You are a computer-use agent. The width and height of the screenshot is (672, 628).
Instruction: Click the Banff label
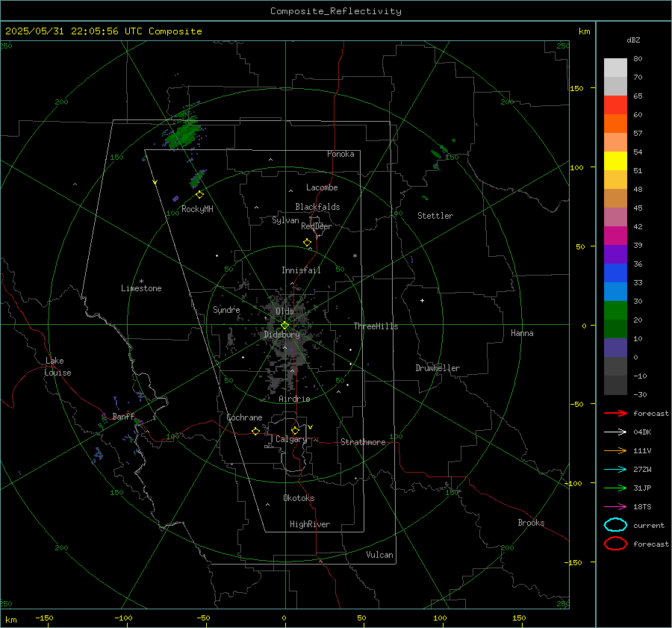pyautogui.click(x=123, y=417)
